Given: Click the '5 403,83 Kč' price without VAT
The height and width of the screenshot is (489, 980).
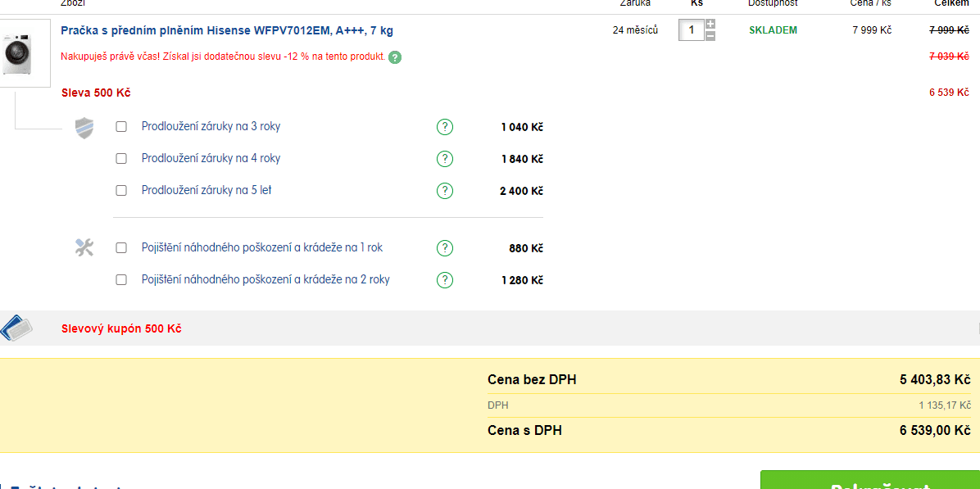Looking at the screenshot, I should [x=935, y=380].
